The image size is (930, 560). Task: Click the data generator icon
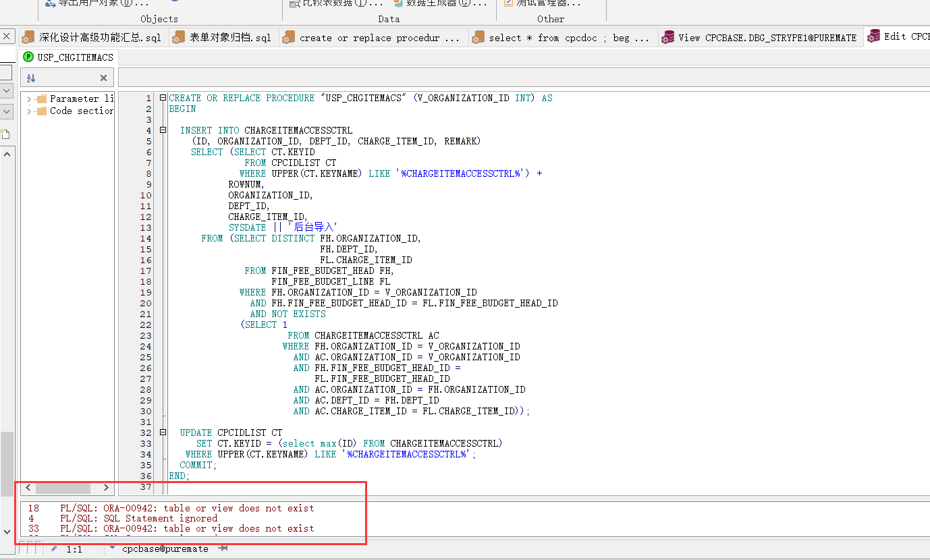click(399, 3)
